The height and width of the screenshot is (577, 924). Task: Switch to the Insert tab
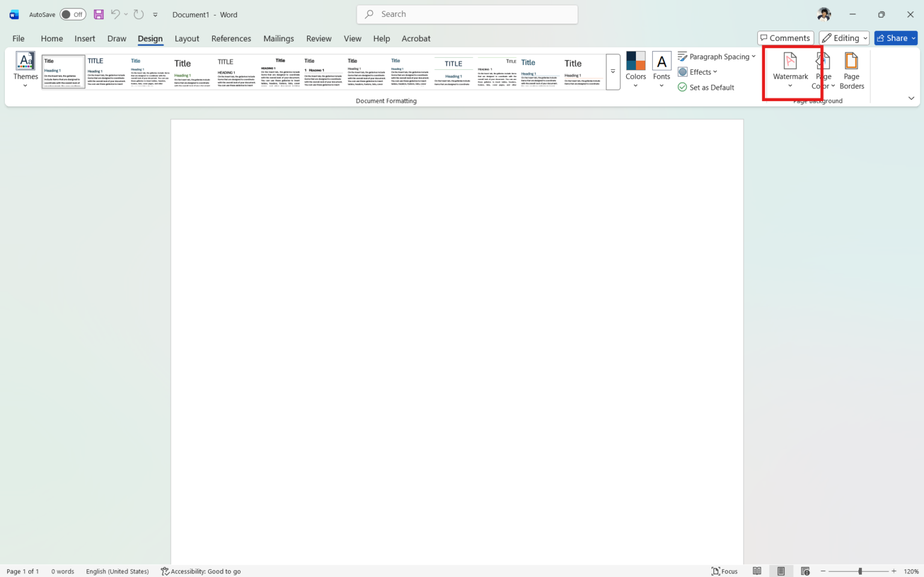tap(85, 39)
